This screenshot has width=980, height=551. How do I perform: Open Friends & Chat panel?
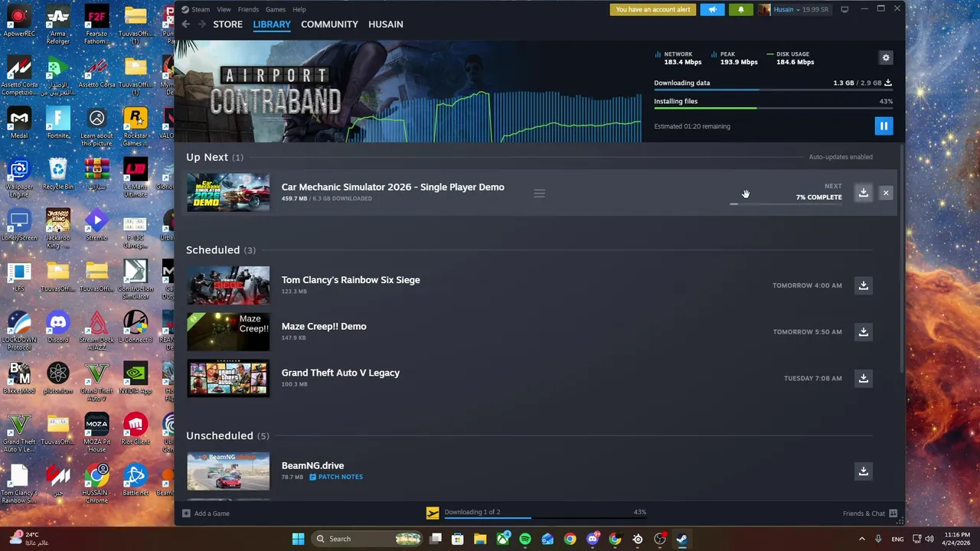870,514
